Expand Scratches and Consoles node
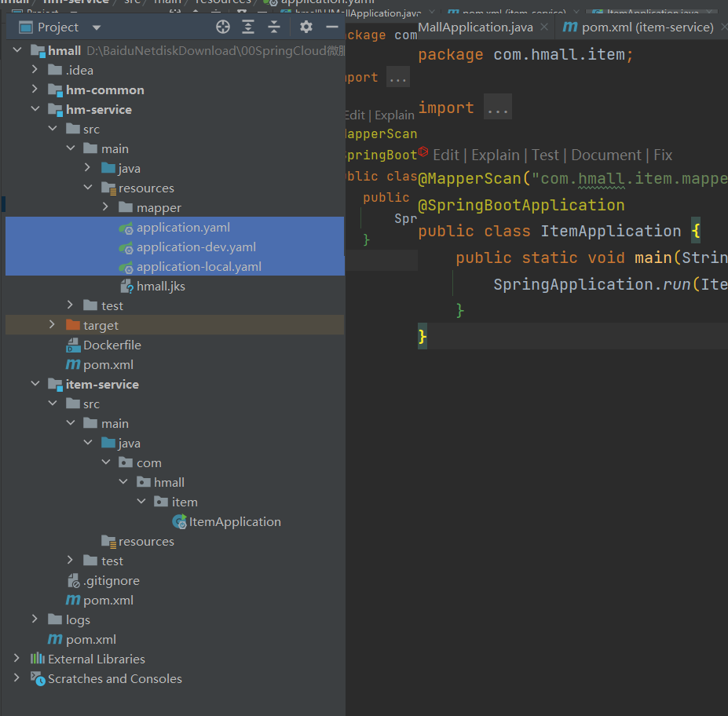728x716 pixels. 16,678
